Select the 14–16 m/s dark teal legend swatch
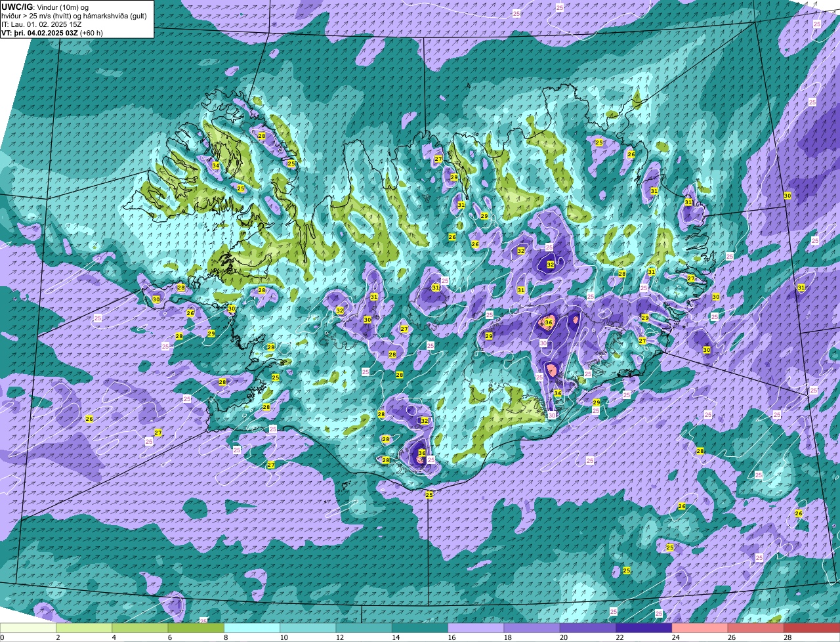The width and height of the screenshot is (840, 642). coord(420,628)
